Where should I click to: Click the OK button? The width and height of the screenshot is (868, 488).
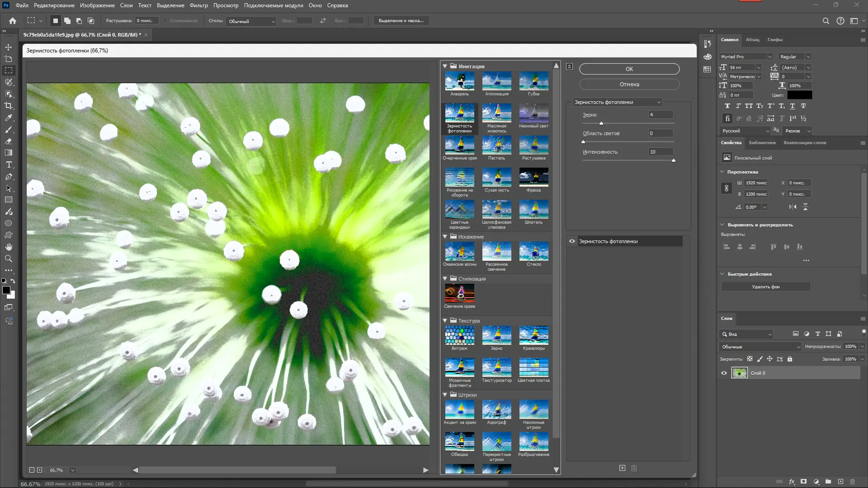629,69
